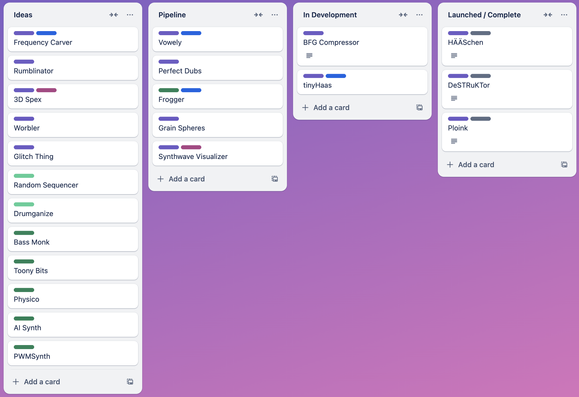This screenshot has width=579, height=397.
Task: Click the Ideas list title
Action: (x=23, y=15)
